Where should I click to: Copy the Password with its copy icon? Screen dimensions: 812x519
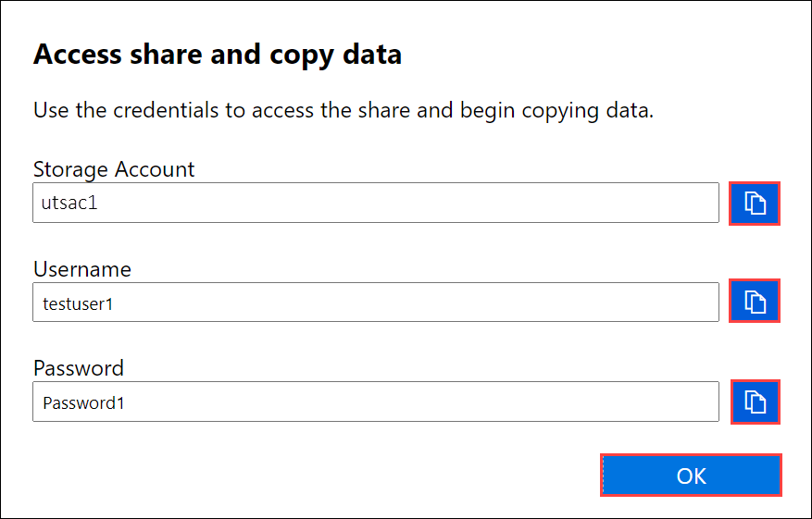[x=755, y=402]
